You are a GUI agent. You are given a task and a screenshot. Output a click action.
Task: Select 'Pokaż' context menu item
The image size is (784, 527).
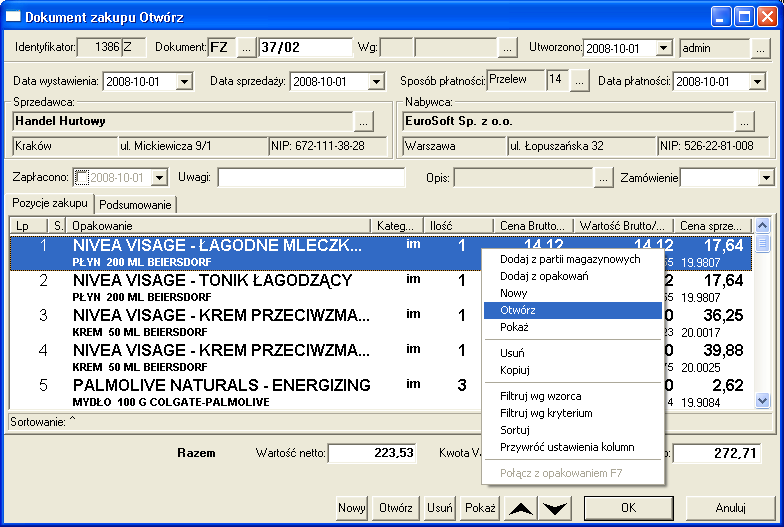click(x=573, y=327)
